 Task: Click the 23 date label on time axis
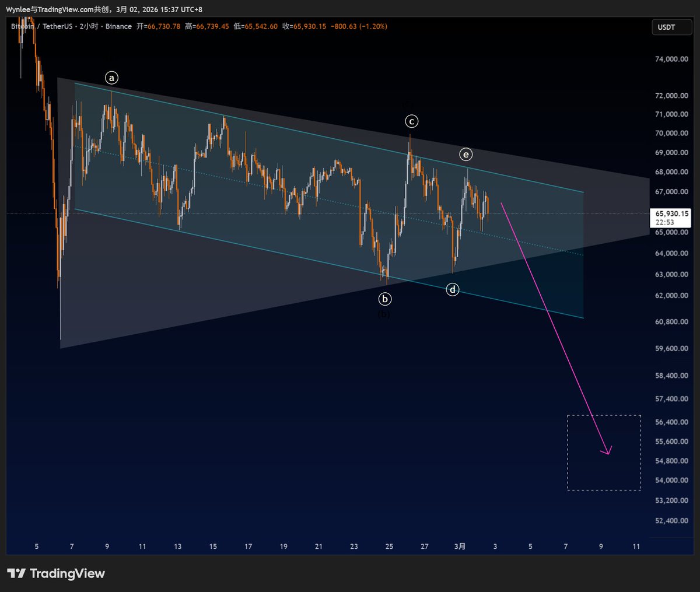pos(354,547)
